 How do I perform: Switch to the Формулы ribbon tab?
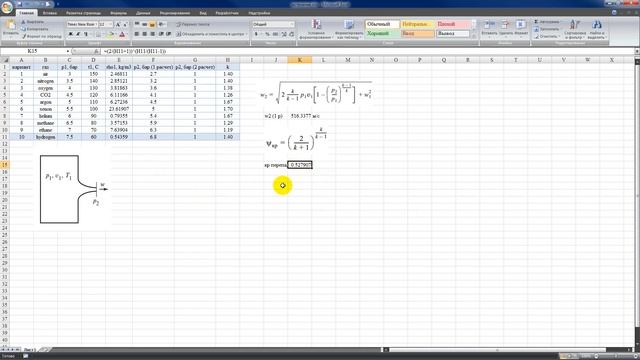118,13
